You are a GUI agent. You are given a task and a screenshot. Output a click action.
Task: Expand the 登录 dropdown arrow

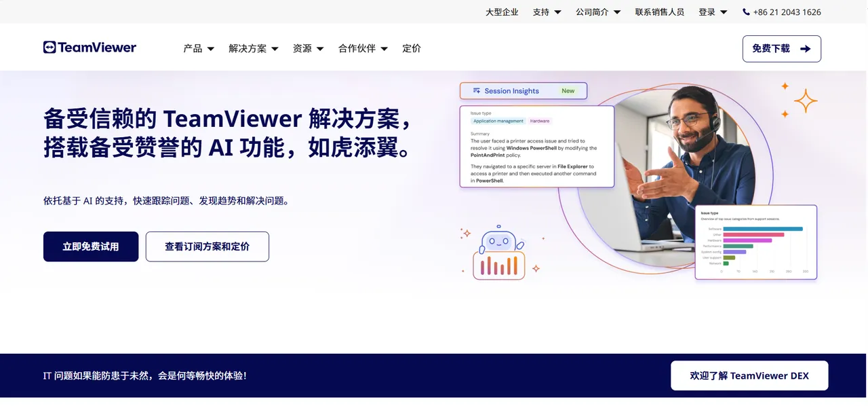pos(724,12)
